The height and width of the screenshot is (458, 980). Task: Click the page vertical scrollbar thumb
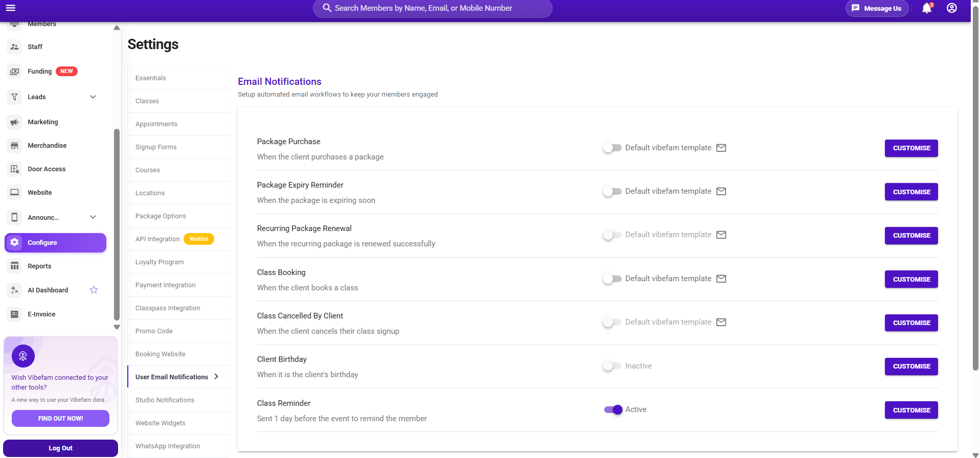point(975,189)
